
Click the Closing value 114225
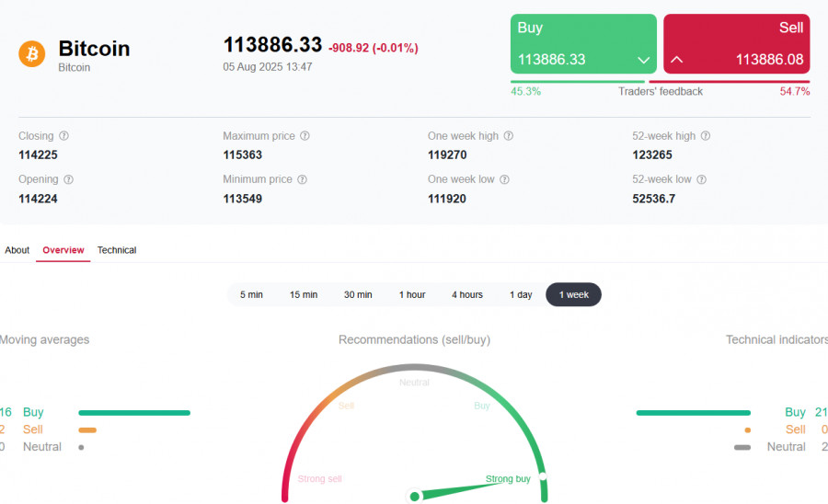38,155
